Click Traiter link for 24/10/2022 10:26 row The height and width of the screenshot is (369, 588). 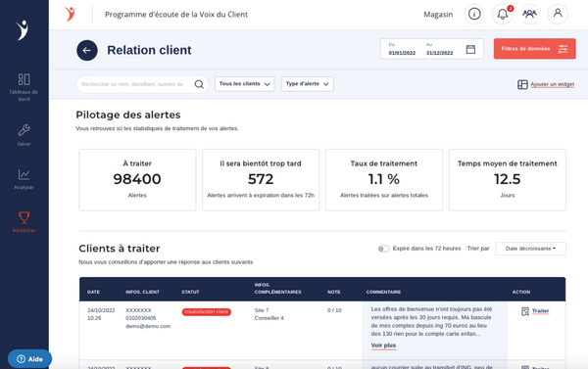pyautogui.click(x=540, y=311)
